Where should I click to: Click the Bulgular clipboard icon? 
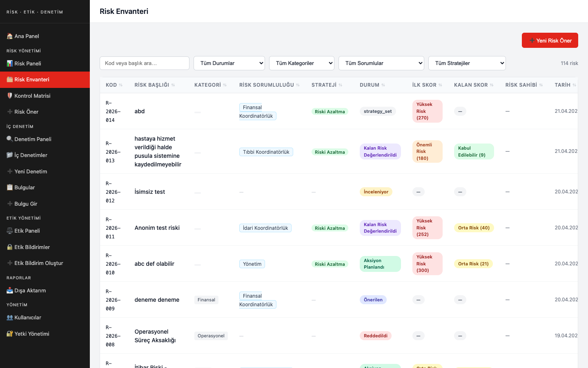point(10,187)
